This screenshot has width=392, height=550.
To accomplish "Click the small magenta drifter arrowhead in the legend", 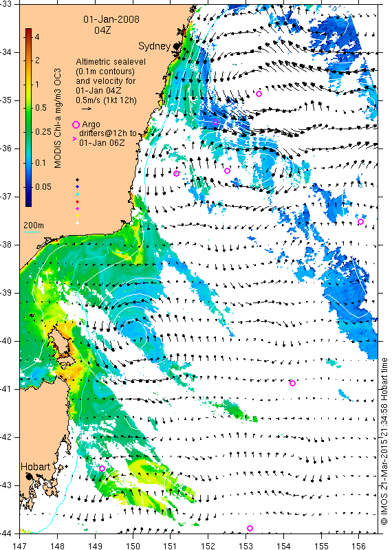I will pyautogui.click(x=74, y=139).
